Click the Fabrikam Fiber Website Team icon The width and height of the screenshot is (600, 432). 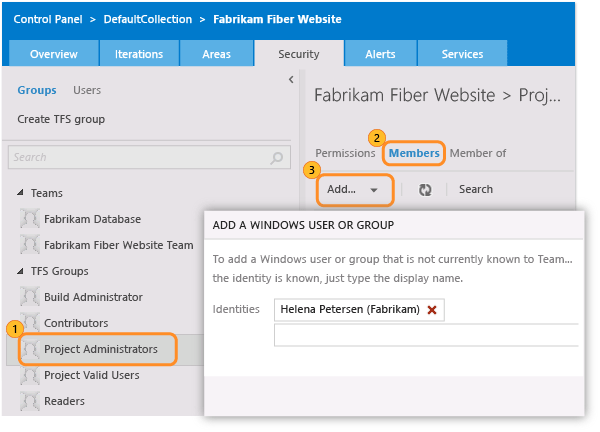30,245
